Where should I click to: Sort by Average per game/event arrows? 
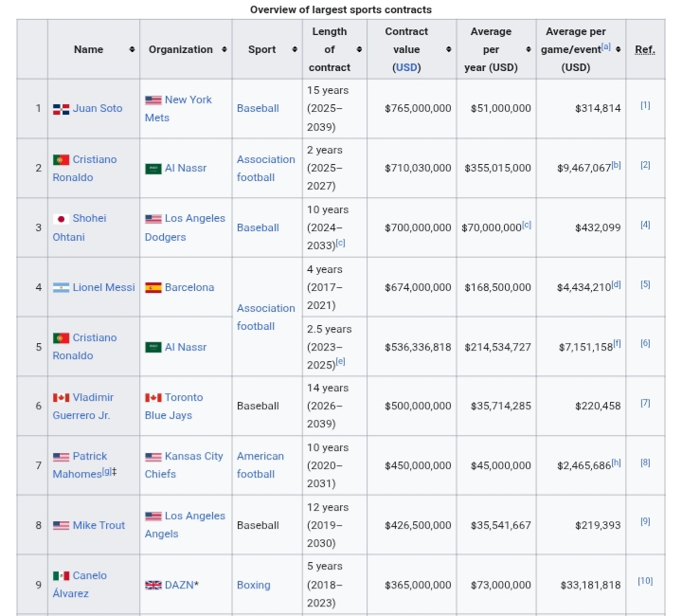(618, 49)
